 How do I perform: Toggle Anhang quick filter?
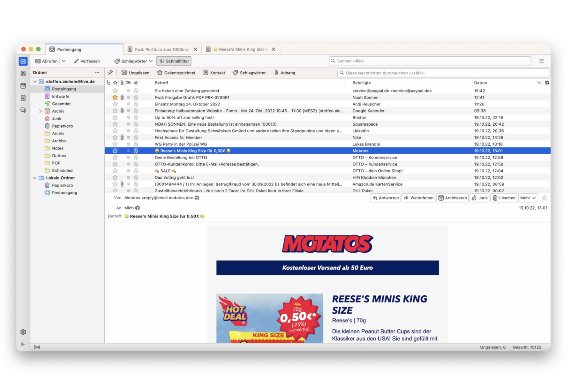[284, 73]
